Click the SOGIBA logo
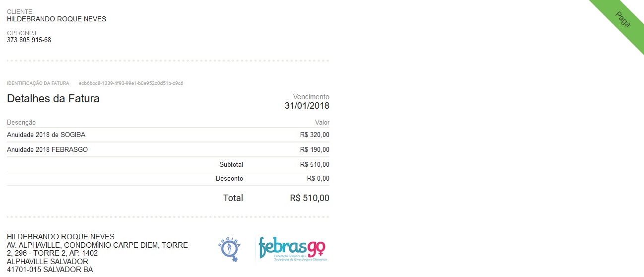The height and width of the screenshot is (277, 644). tap(229, 249)
